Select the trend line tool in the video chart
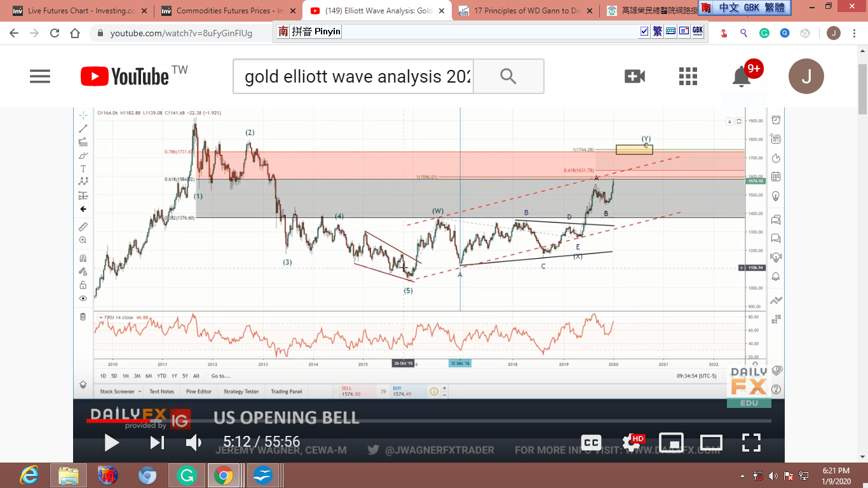Viewport: 868px width, 488px height. click(x=83, y=128)
